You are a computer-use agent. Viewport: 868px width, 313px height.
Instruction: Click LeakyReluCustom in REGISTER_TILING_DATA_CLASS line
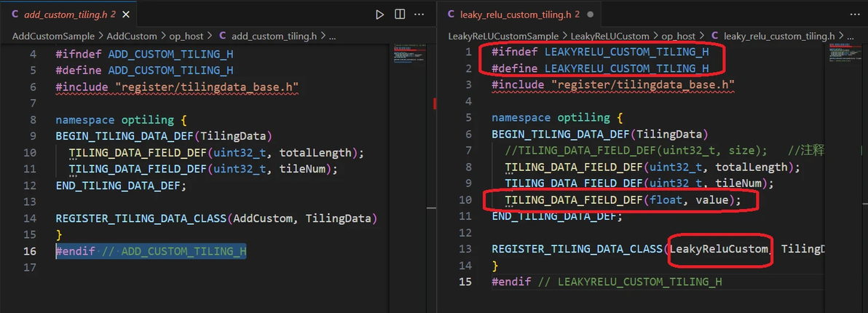(719, 249)
